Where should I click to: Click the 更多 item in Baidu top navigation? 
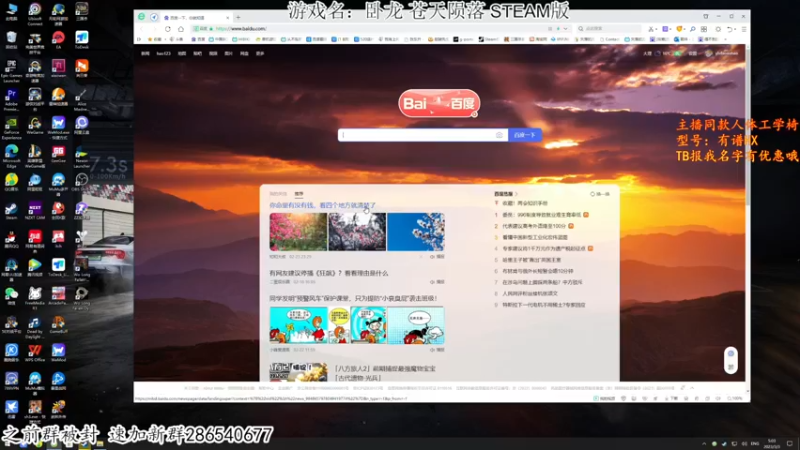(260, 54)
